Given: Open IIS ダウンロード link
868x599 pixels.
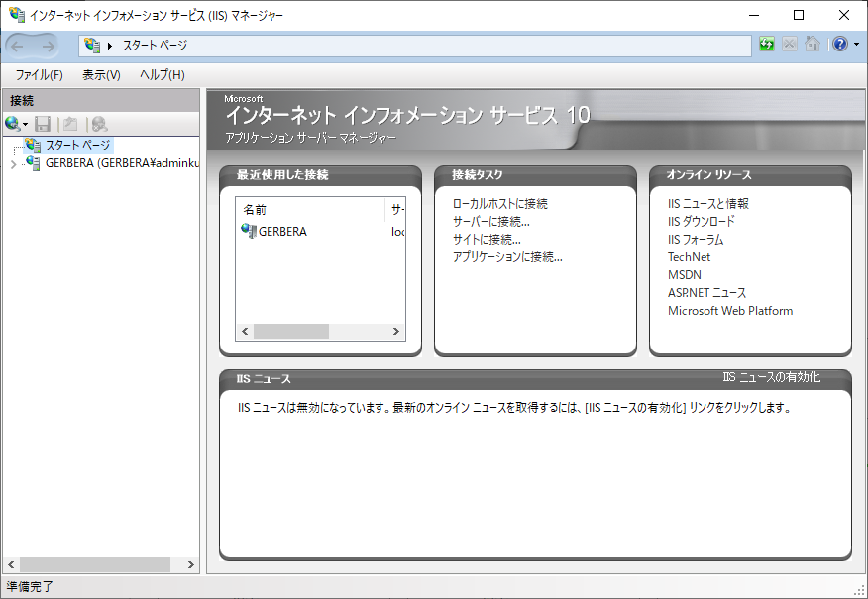Looking at the screenshot, I should click(702, 221).
